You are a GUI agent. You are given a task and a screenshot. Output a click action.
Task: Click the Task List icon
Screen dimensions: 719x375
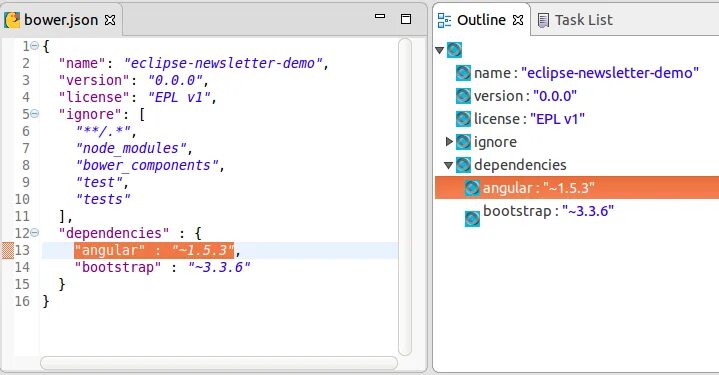click(x=543, y=21)
